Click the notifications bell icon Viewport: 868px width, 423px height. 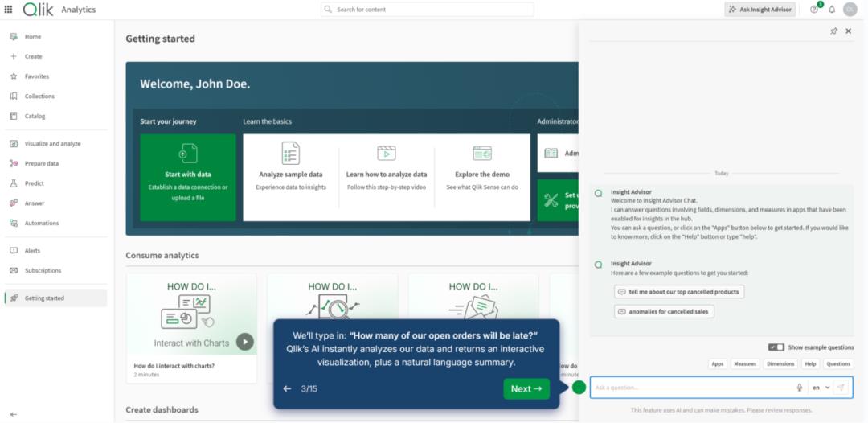point(832,10)
